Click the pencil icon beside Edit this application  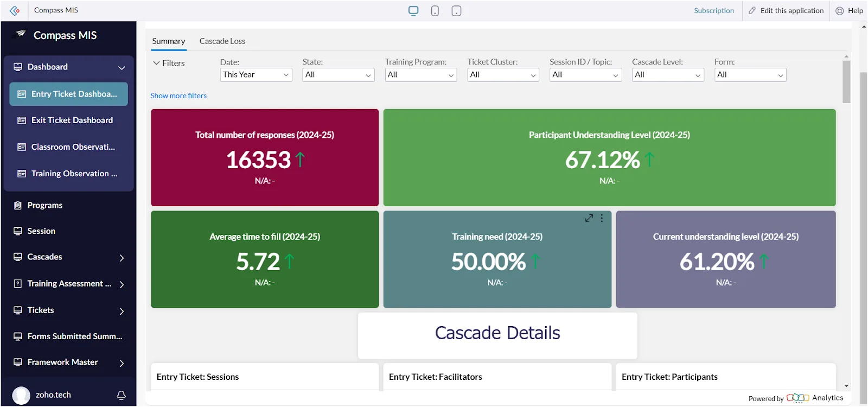coord(752,10)
